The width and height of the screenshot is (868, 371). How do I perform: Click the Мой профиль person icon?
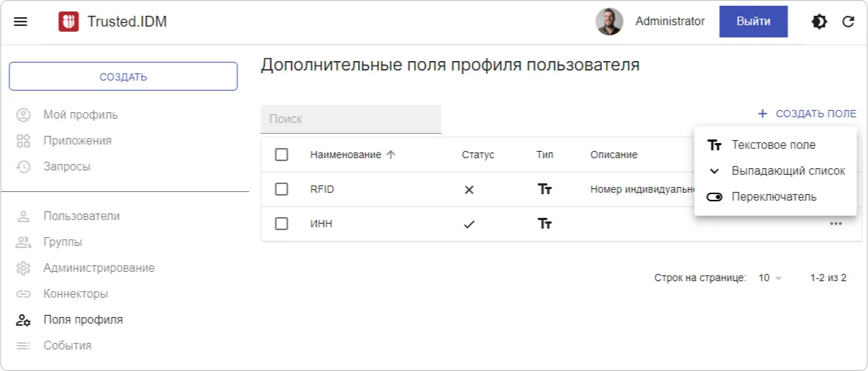click(x=23, y=115)
